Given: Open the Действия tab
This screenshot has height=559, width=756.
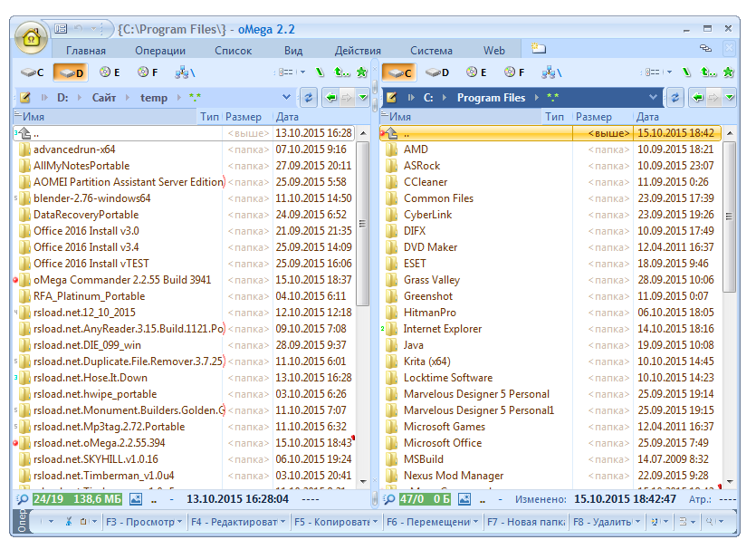Looking at the screenshot, I should tap(358, 51).
